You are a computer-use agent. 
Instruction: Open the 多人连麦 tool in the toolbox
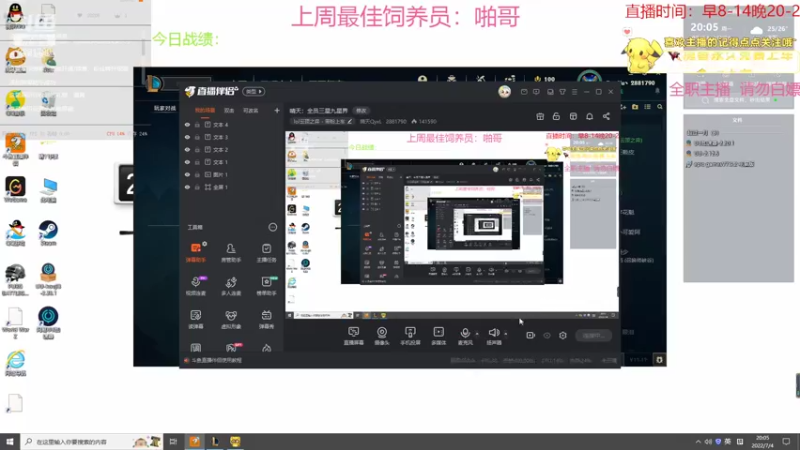(x=231, y=286)
